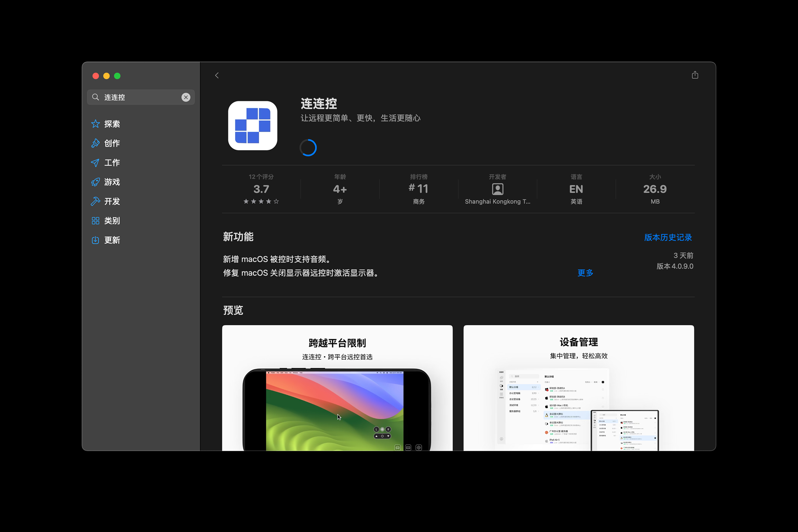Screen dimensions: 798x532
Task: Open the 类别 sidebar section
Action: [141, 220]
